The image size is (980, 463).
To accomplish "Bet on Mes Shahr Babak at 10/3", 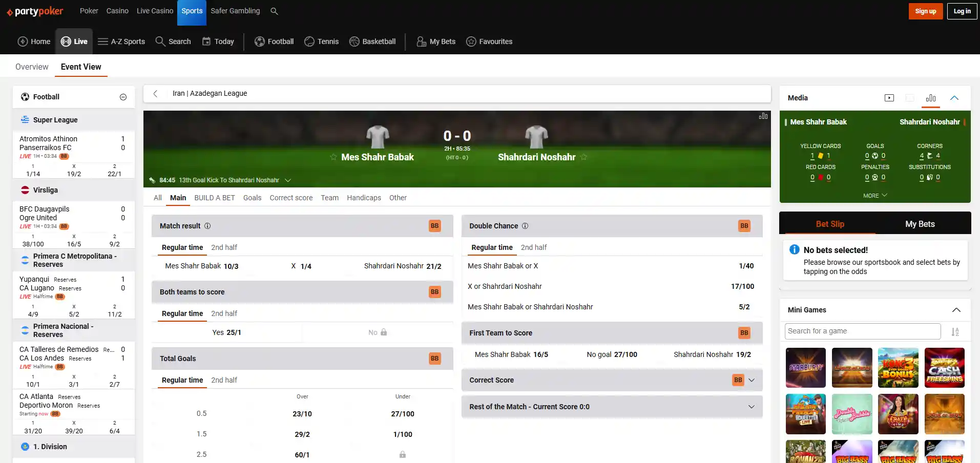I will pos(202,266).
